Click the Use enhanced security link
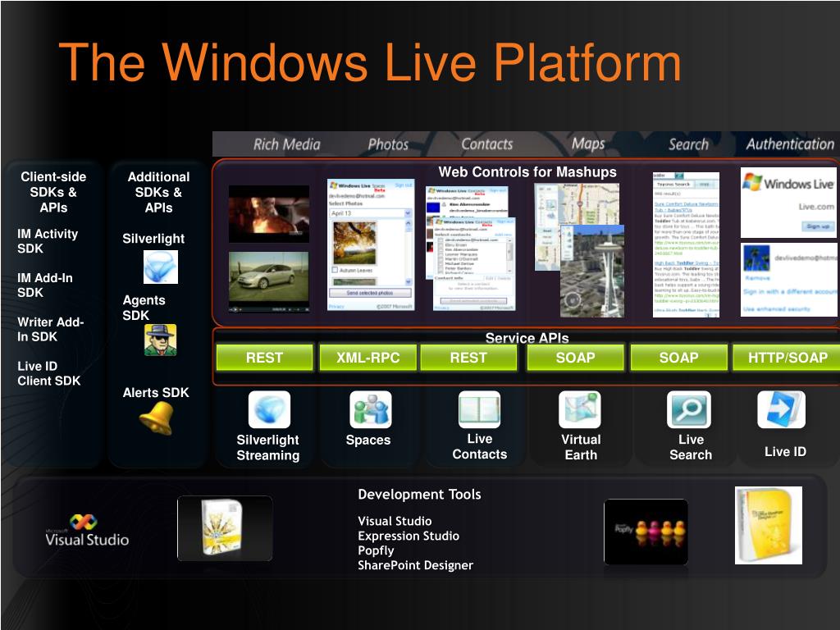The height and width of the screenshot is (630, 840). tap(777, 309)
